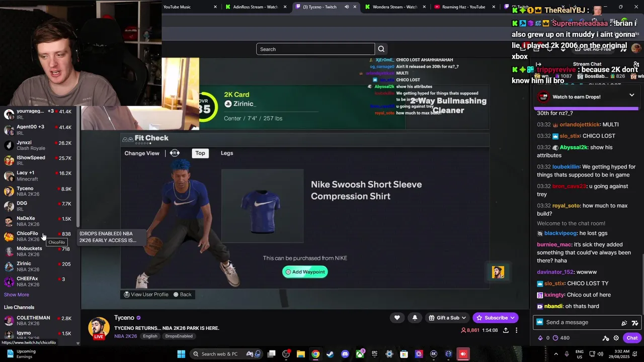Viewport: 644px width, 362px height.
Task: Mute the Tyceno Twitch tab audio icon
Action: (x=347, y=7)
